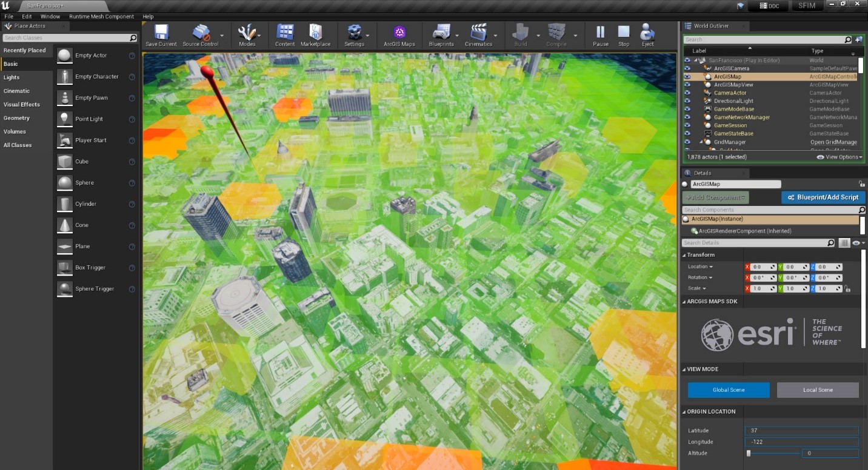Toggle the eye icon for ArcGISMapView
Viewport: 868px width, 470px height.
[687, 85]
